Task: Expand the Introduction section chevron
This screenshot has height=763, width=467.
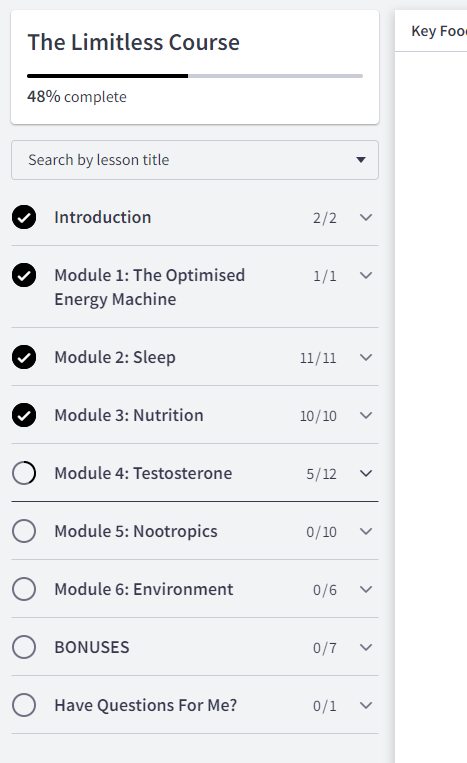Action: [366, 218]
